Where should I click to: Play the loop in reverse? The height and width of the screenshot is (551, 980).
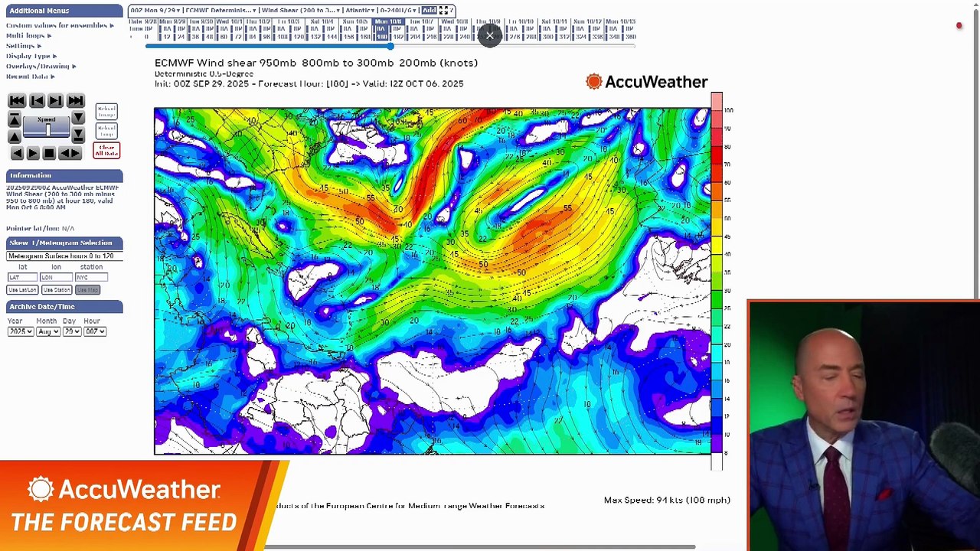17,154
